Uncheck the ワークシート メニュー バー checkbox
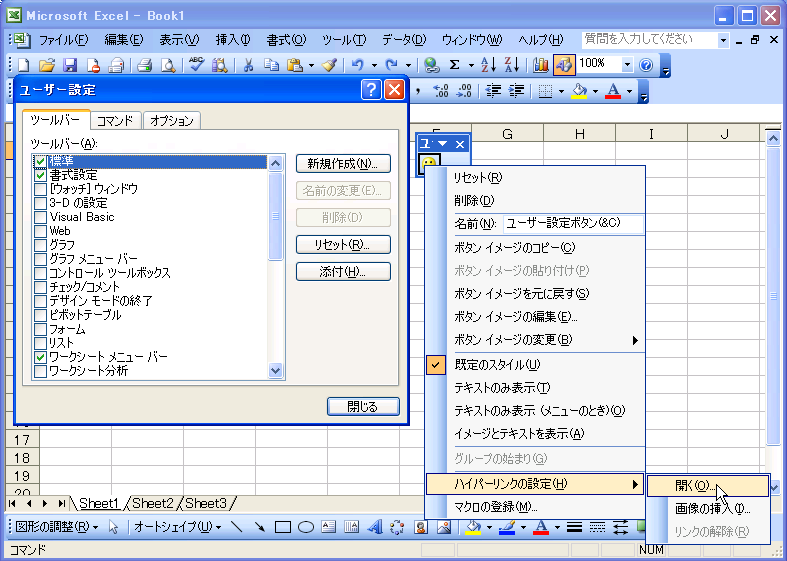787x561 pixels. pos(41,358)
